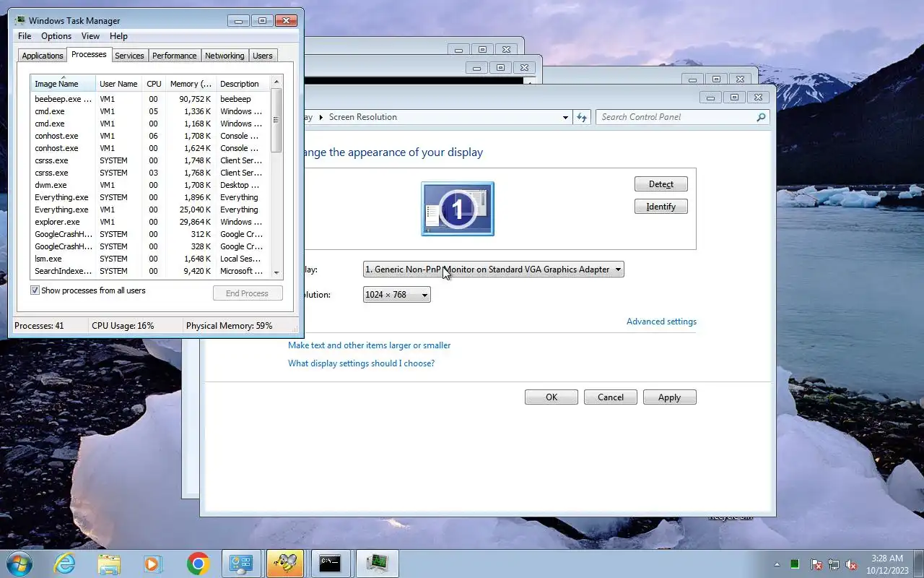Switch to the Applications tab
The height and width of the screenshot is (578, 924).
pos(43,56)
